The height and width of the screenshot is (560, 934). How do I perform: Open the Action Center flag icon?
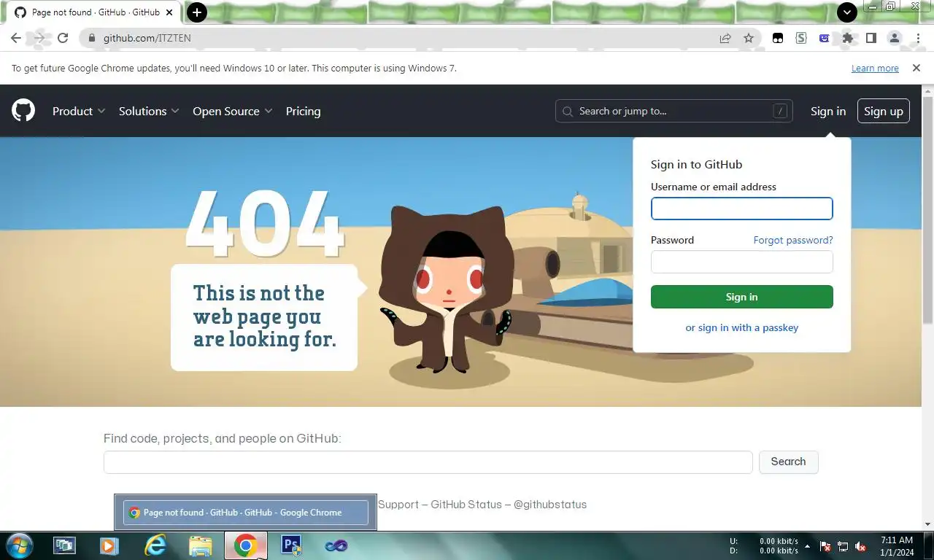825,546
